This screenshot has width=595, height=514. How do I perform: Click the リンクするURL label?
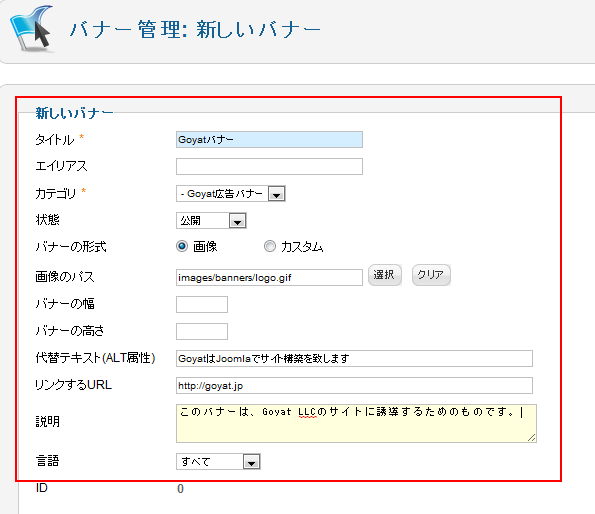tap(73, 385)
